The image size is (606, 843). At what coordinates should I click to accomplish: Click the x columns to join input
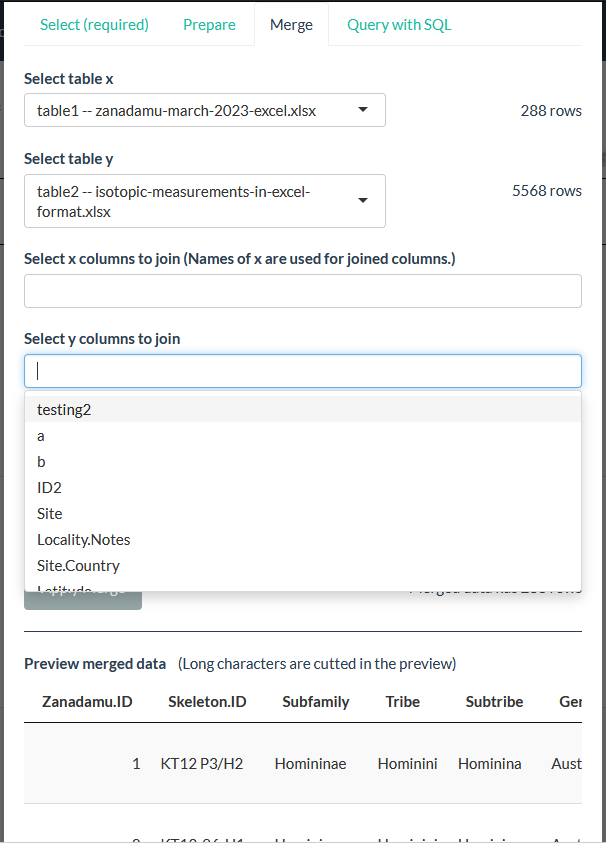point(303,291)
